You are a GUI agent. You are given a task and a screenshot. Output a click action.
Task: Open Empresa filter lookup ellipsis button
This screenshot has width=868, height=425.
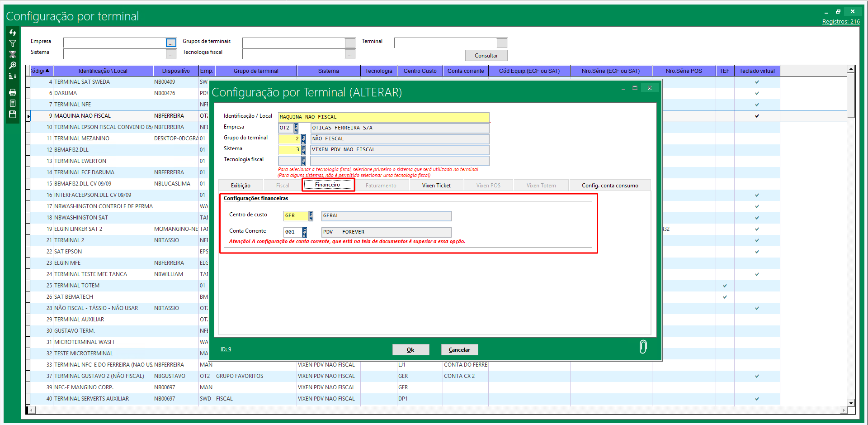[171, 43]
